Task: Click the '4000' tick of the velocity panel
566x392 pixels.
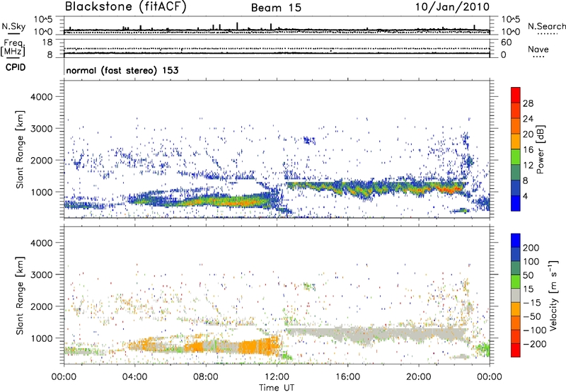Action: (x=42, y=243)
